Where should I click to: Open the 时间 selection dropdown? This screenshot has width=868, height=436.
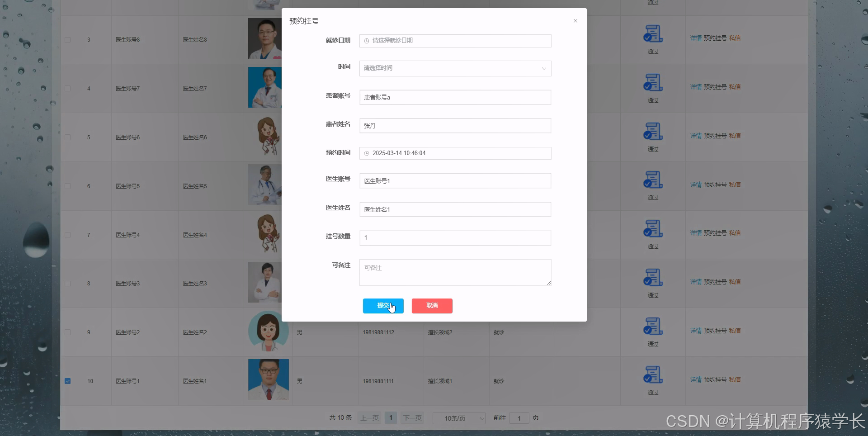click(x=455, y=68)
